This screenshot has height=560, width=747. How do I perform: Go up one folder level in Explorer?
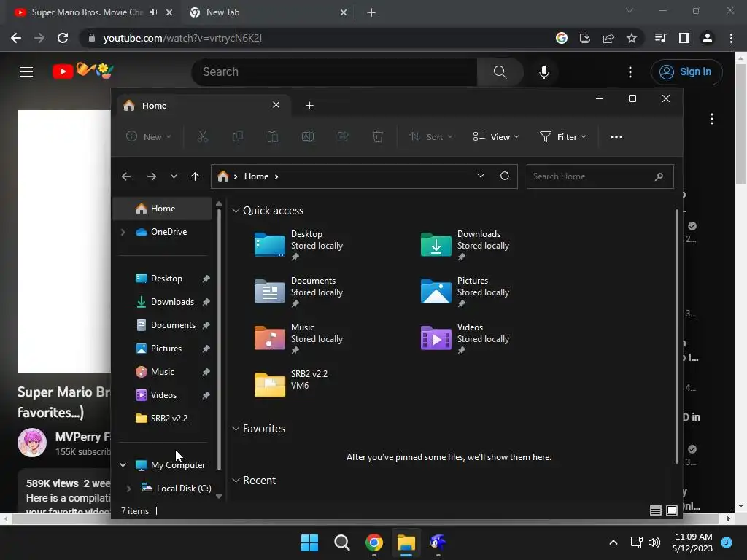coord(195,176)
